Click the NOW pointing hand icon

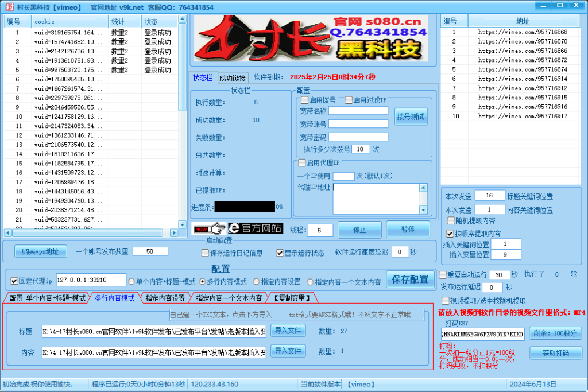209,228
